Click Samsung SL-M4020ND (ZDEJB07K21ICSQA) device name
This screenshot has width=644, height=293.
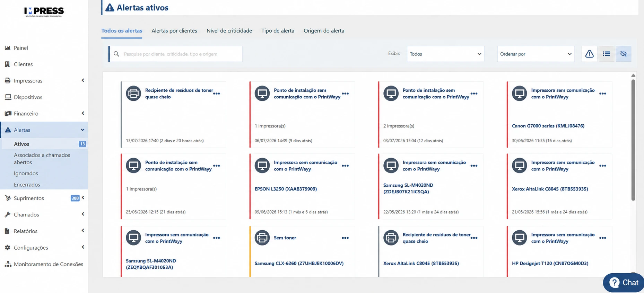[408, 188]
